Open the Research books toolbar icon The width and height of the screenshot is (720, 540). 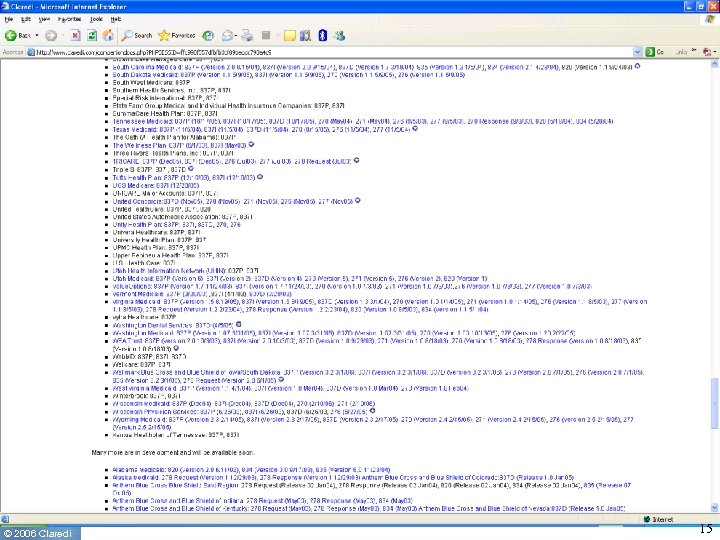(x=305, y=35)
